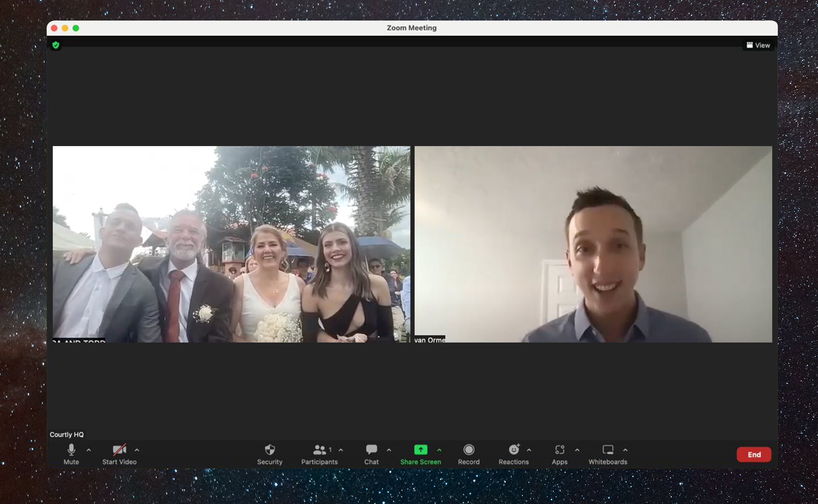
Task: Expand arrow beside Whiteboards
Action: click(x=625, y=450)
